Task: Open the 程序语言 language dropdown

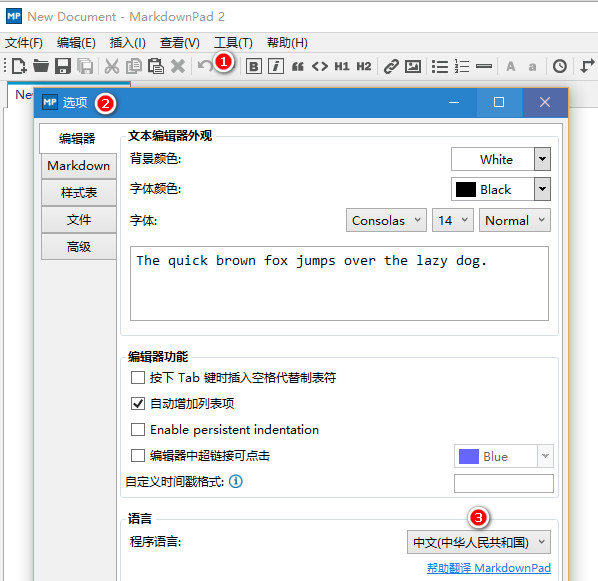Action: (479, 542)
